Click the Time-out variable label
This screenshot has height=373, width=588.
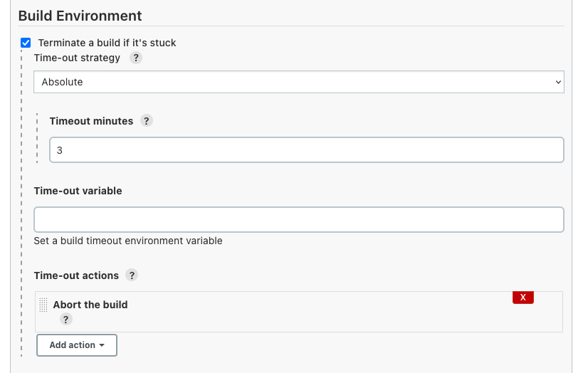(78, 191)
